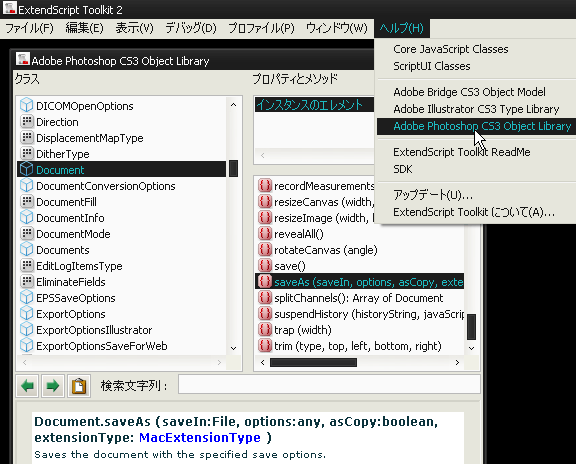
Task: Click the splitChannels method braces icon
Action: 264,298
